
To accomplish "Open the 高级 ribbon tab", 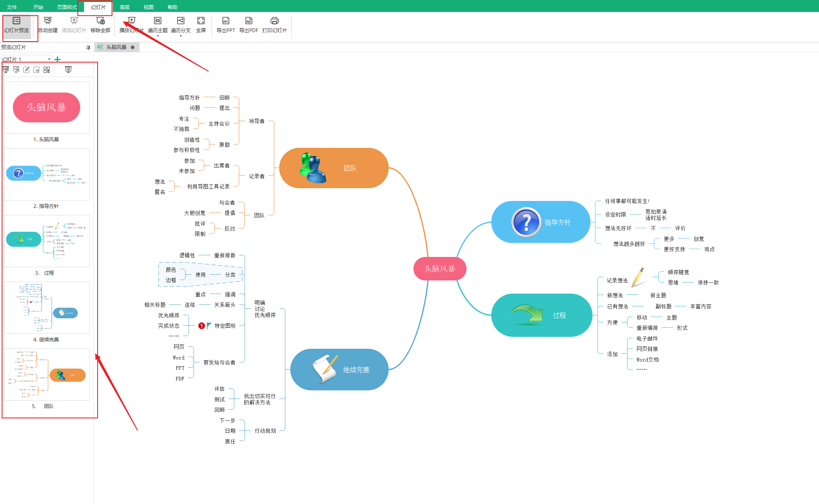I will click(124, 7).
